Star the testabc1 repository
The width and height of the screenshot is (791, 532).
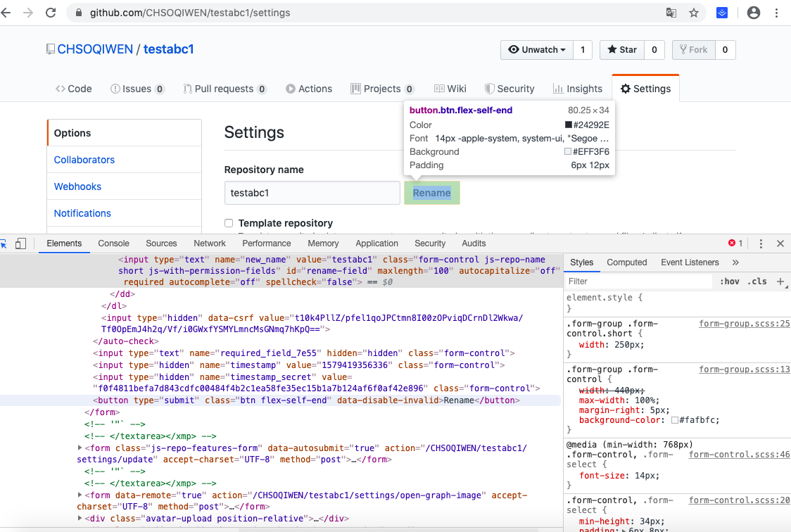point(622,49)
